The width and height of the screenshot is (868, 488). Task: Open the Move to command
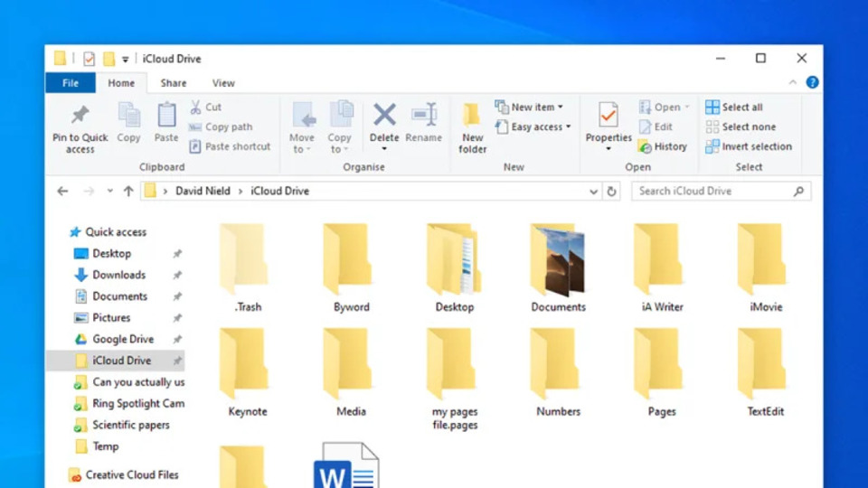tap(302, 127)
